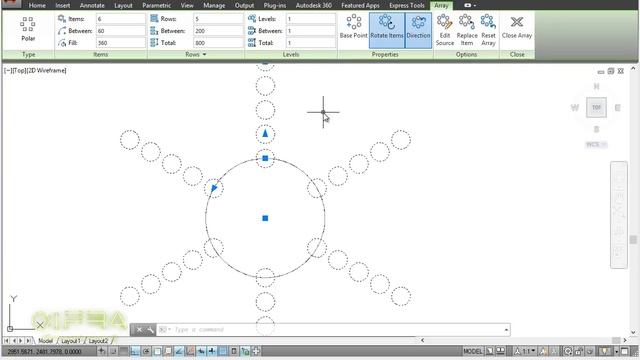Image resolution: width=640 pixels, height=360 pixels.
Task: Click the Isolate Objects lightbulb icon
Action: 604,351
